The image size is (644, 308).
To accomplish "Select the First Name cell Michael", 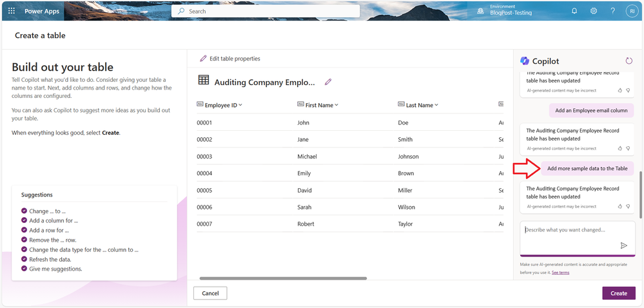I will click(307, 157).
